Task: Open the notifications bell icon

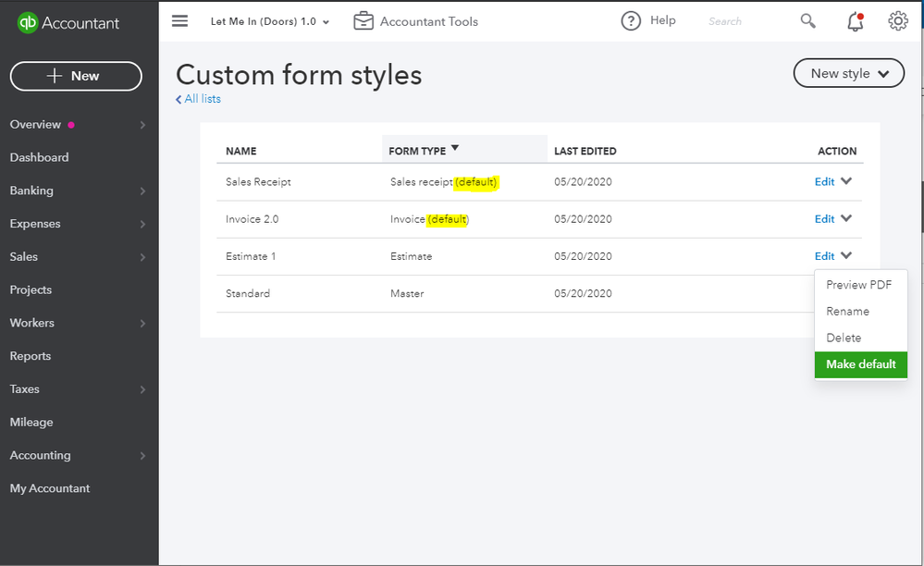Action: (856, 21)
